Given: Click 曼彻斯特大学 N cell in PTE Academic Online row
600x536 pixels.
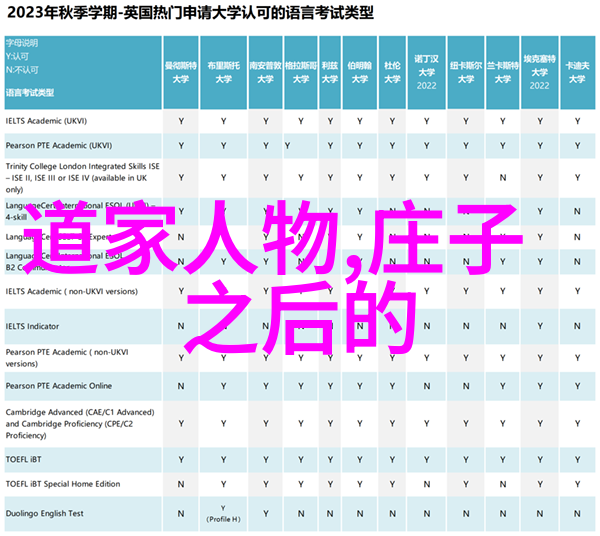Looking at the screenshot, I should [181, 386].
